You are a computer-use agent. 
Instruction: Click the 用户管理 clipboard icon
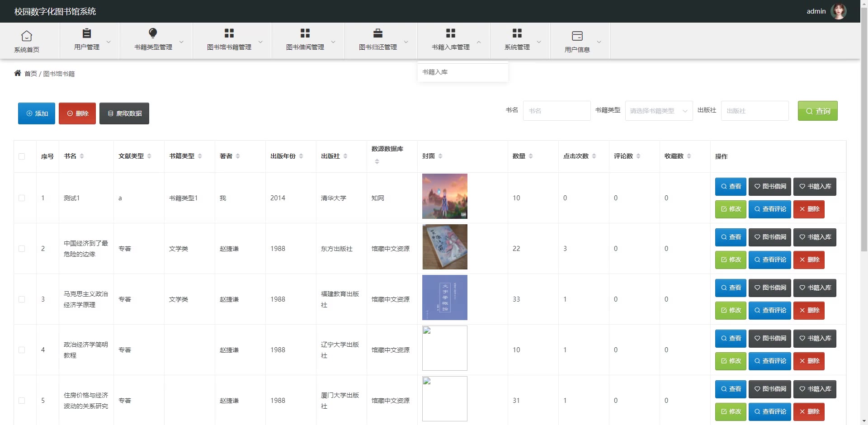pyautogui.click(x=86, y=33)
